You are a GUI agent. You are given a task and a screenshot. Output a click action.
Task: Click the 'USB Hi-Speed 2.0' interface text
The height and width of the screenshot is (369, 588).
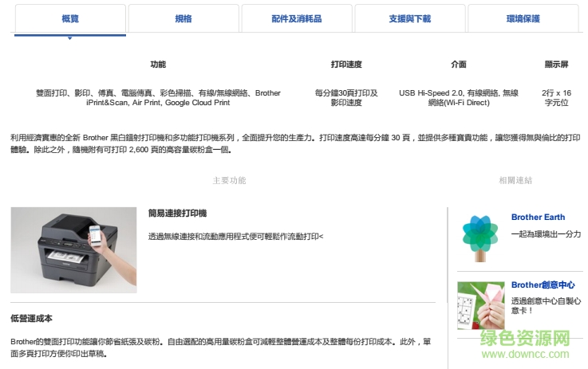click(x=432, y=93)
